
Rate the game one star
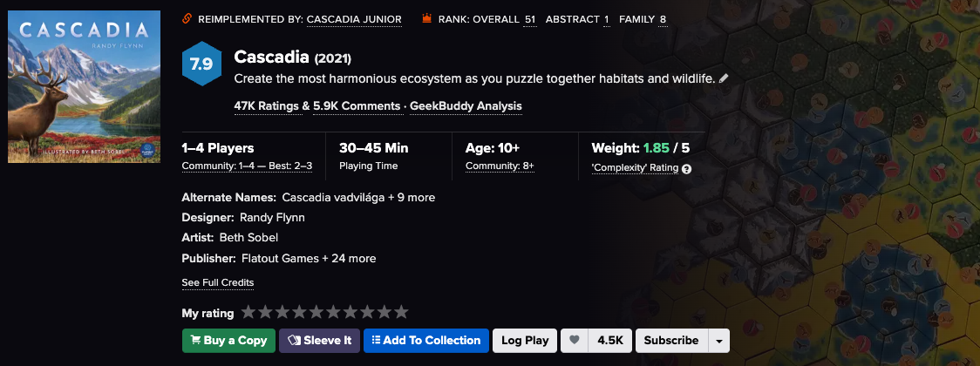click(248, 312)
